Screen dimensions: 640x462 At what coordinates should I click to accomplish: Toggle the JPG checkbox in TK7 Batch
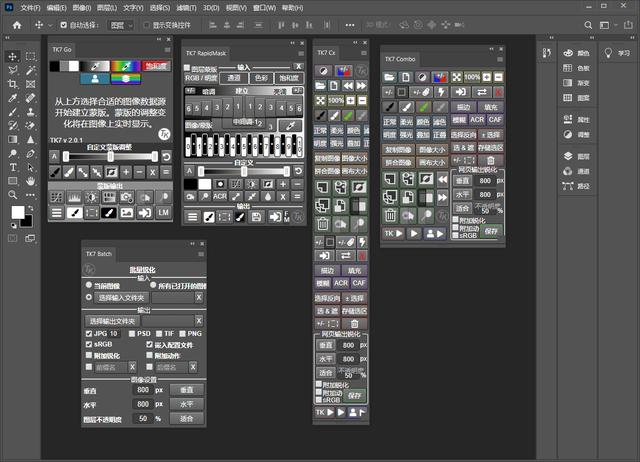[x=89, y=333]
